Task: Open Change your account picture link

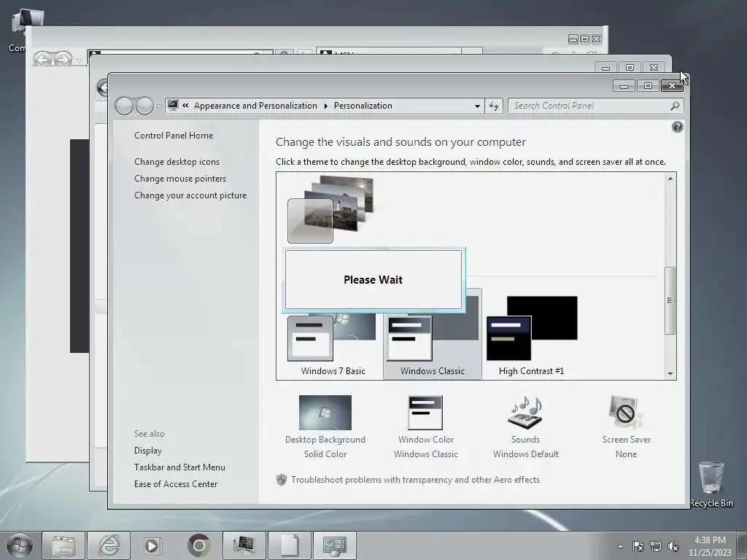Action: (190, 195)
